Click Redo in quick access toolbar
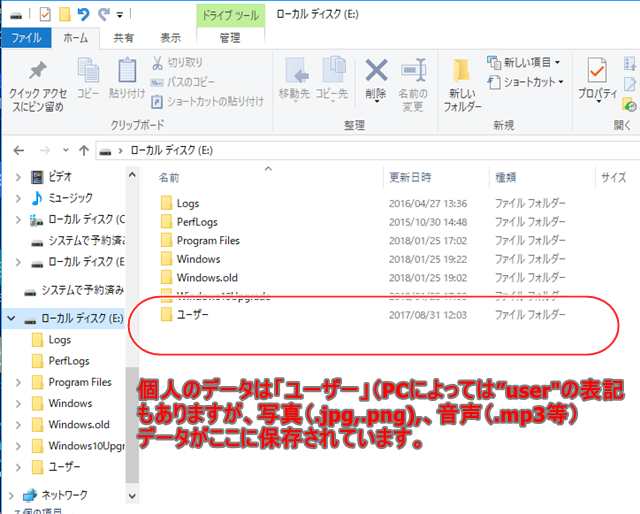This screenshot has width=640, height=514. [x=103, y=15]
